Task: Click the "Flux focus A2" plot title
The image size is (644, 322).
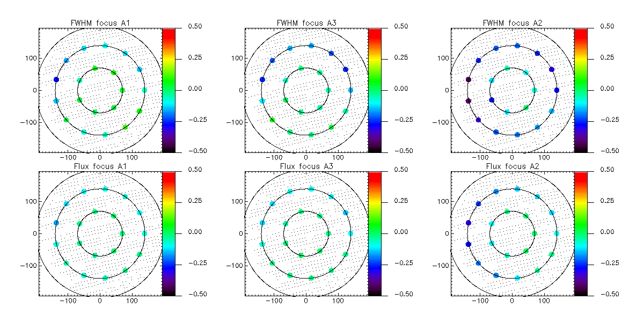Action: click(x=511, y=166)
